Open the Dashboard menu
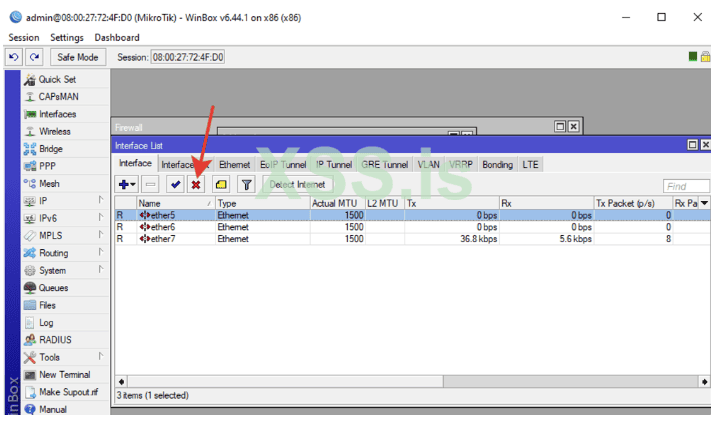The width and height of the screenshot is (727, 421). (117, 38)
